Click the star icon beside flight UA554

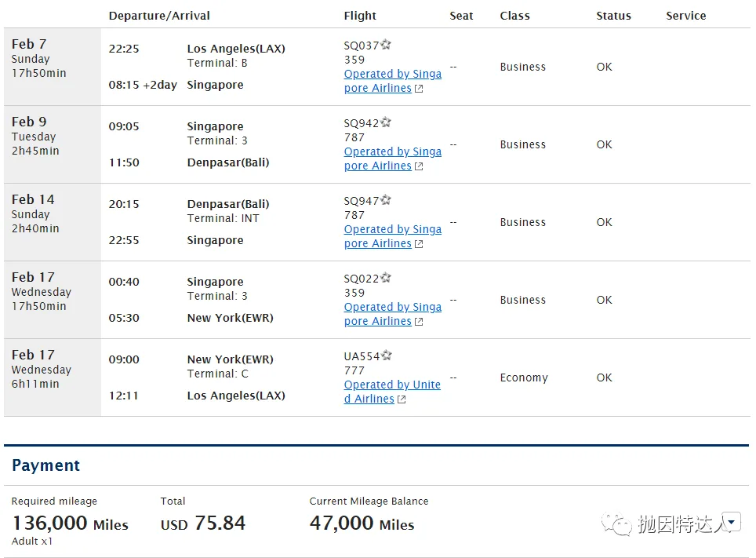(x=387, y=356)
